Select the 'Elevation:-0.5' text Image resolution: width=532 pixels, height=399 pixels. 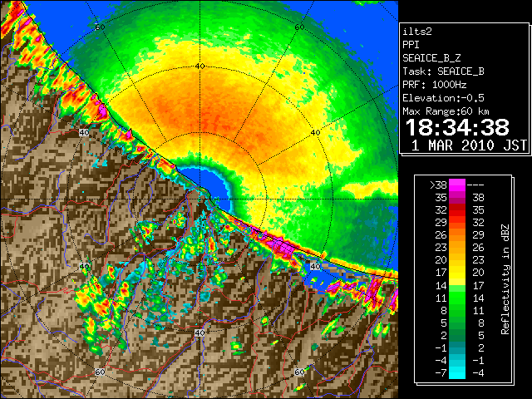[x=443, y=98]
